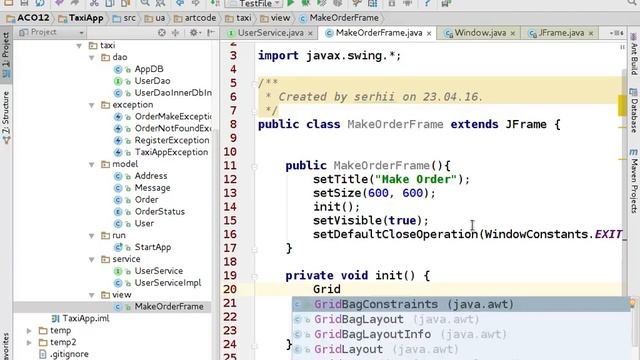This screenshot has height=360, width=640.
Task: Select TaxiApp.iml file in tree
Action: pos(85,318)
